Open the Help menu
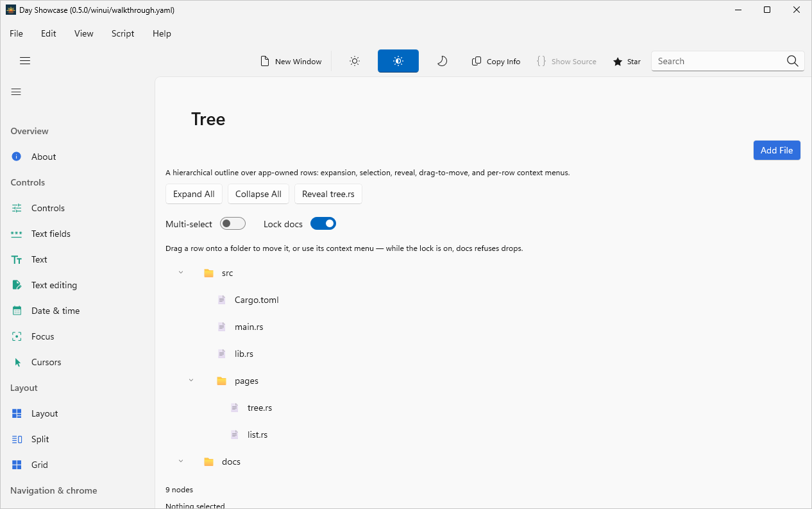Image resolution: width=812 pixels, height=509 pixels. click(x=162, y=33)
